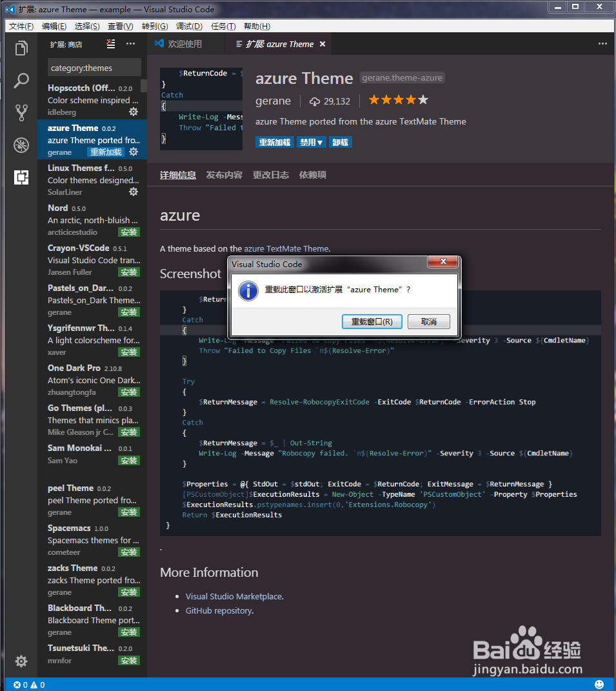Screen dimensions: 616x691
Task: Install peel Theme
Action: coord(129,512)
